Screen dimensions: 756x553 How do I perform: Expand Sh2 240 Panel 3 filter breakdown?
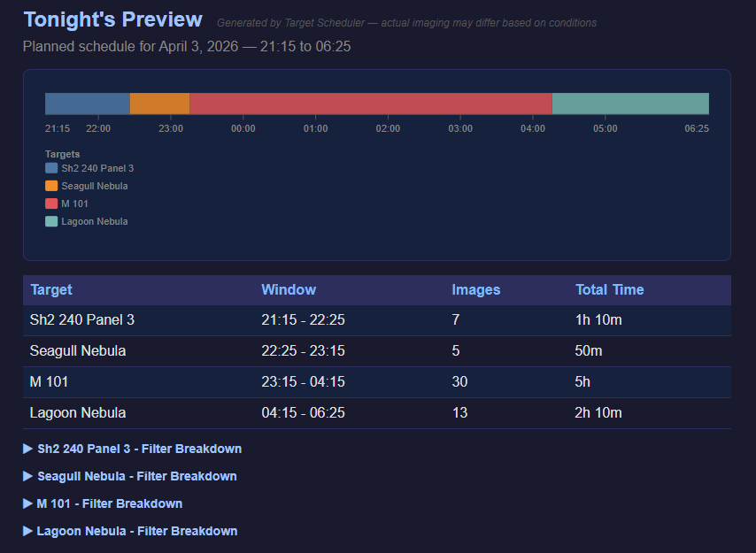tap(132, 449)
